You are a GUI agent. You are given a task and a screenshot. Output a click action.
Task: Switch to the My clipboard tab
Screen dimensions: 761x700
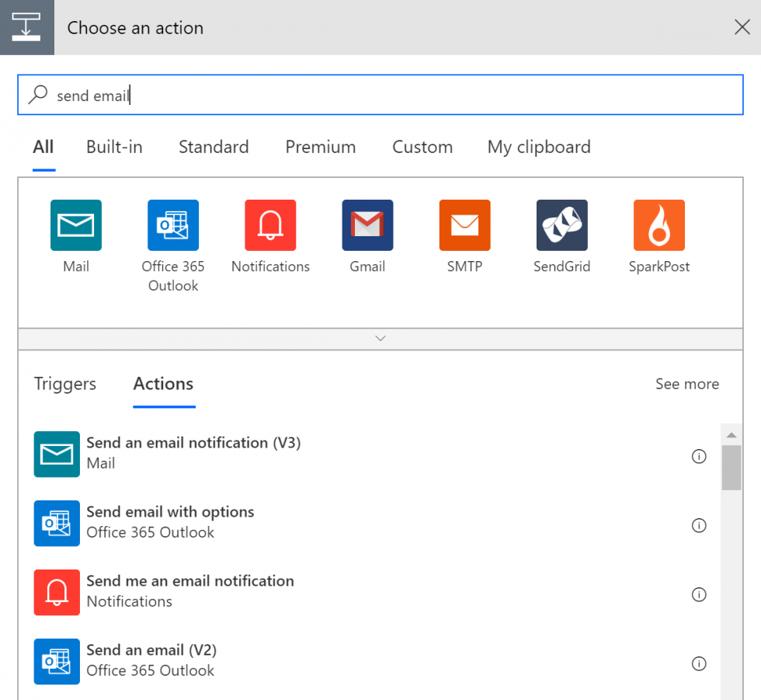(539, 147)
